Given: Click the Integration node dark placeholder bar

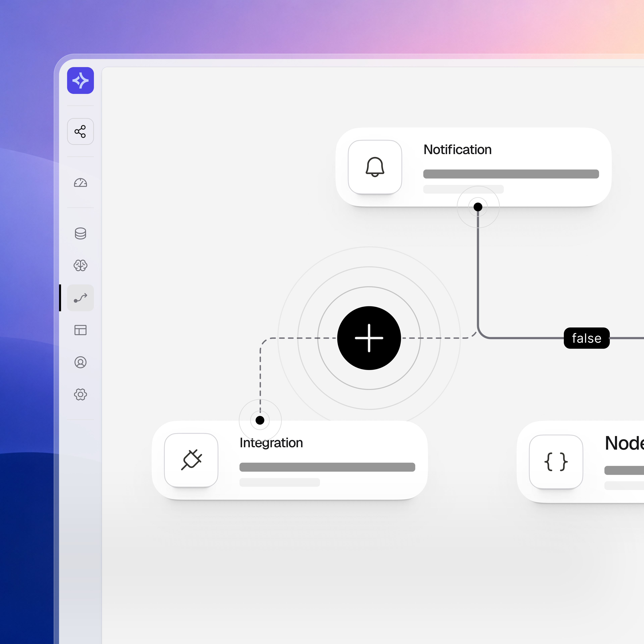Looking at the screenshot, I should pyautogui.click(x=327, y=467).
